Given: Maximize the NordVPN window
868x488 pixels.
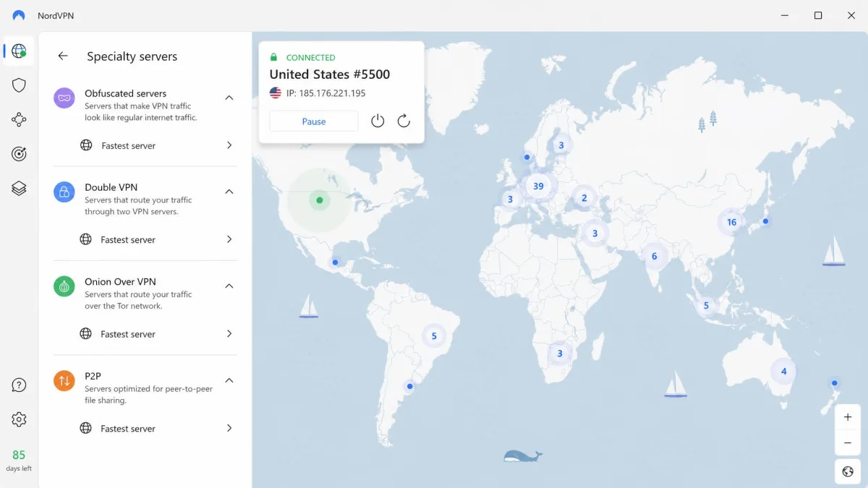Looking at the screenshot, I should click(x=818, y=15).
